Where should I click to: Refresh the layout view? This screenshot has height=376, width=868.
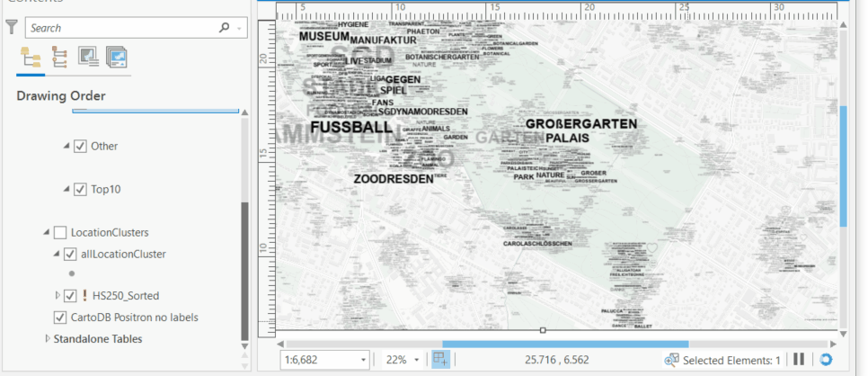[826, 360]
